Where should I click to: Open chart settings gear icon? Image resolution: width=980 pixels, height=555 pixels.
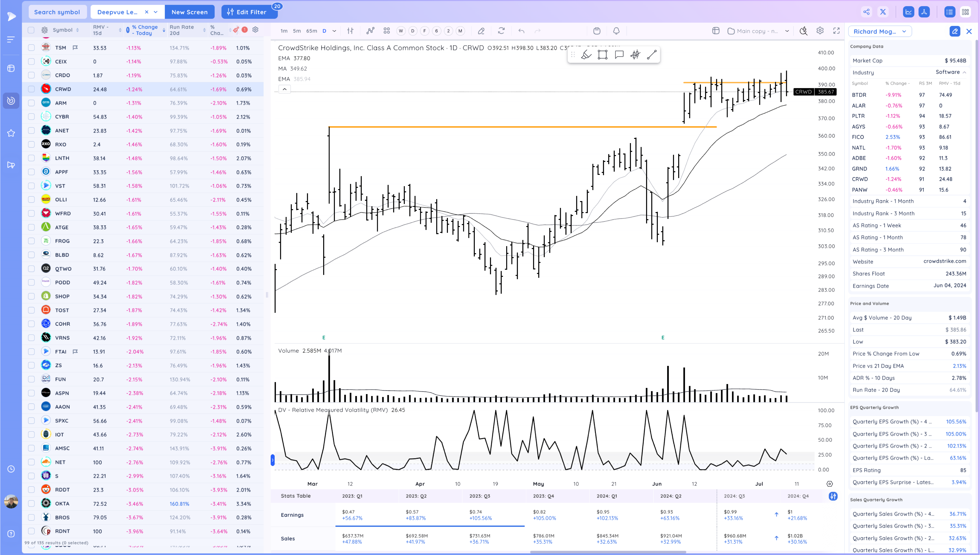click(x=820, y=31)
